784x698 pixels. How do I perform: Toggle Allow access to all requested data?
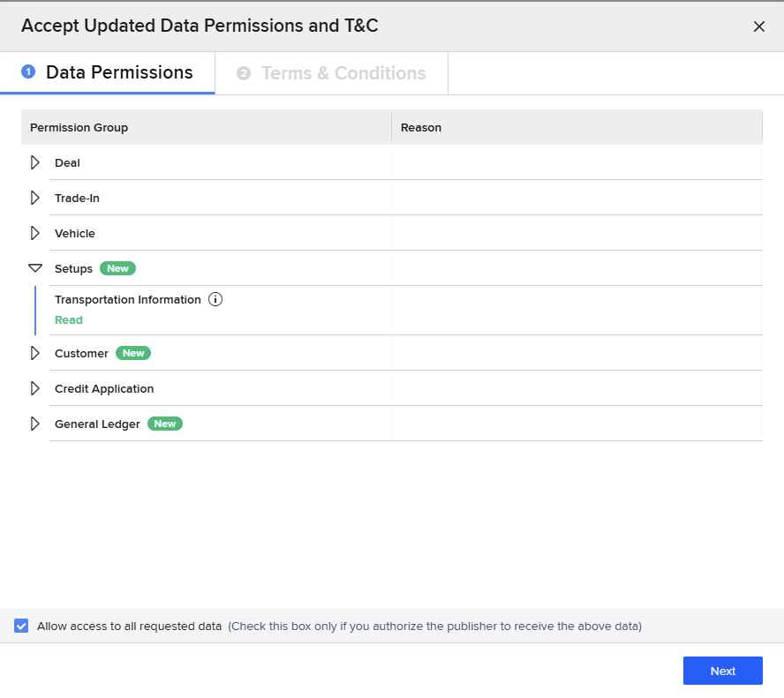[x=21, y=626]
